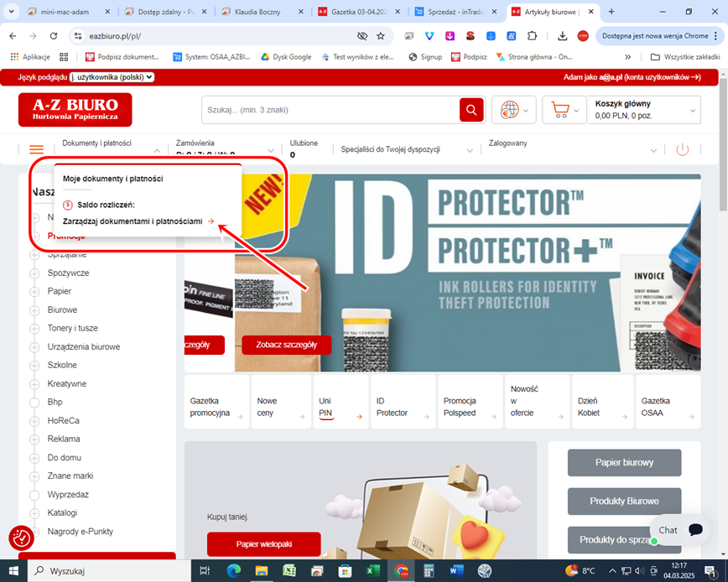
Task: Expand the Urządzenia biurowe category
Action: click(34, 347)
